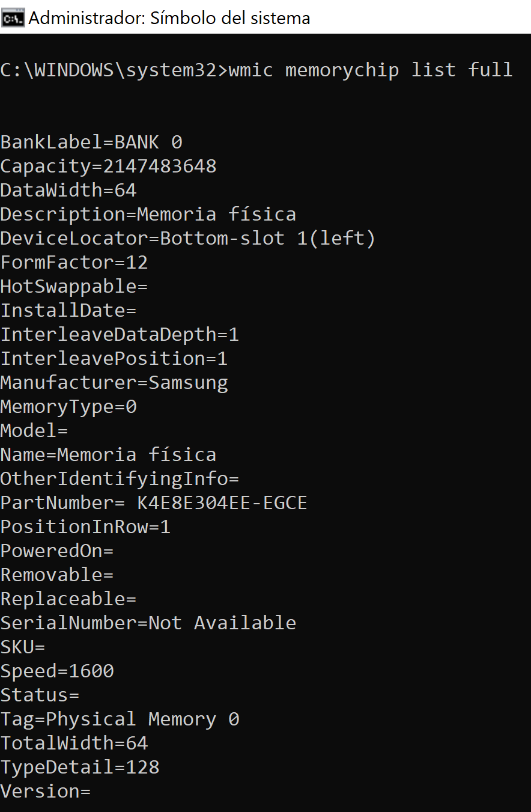Click the Tag=Physical Memory 0 line
The image size is (531, 812).
120,719
